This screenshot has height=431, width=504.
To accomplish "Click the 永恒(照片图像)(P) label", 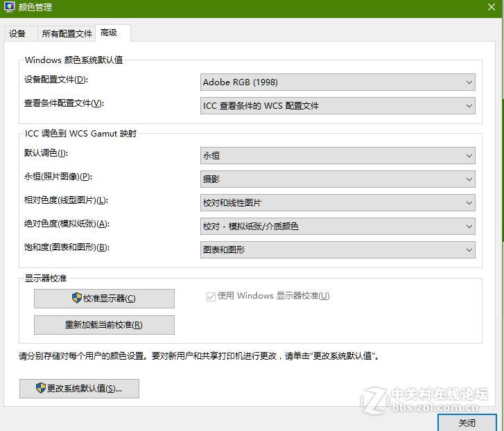I will pos(58,176).
